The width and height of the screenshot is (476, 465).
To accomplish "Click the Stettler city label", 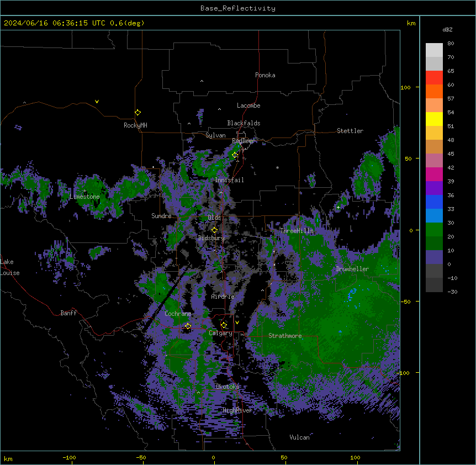I will coord(350,131).
